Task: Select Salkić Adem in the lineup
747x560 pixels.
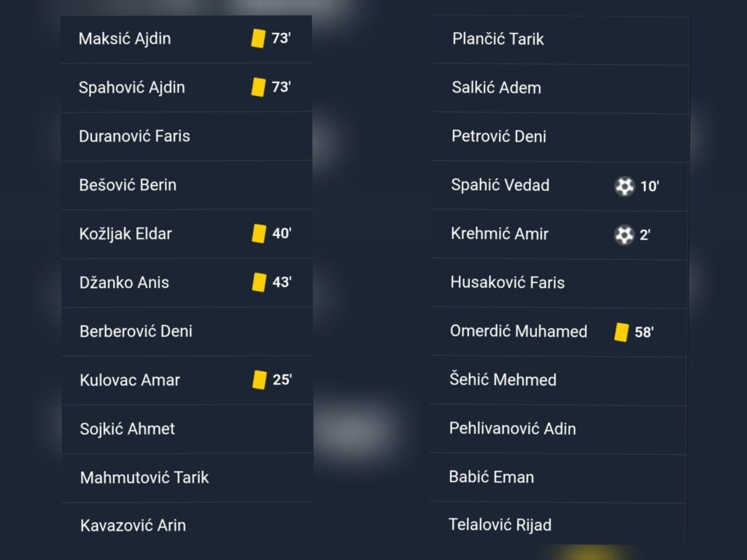Action: pyautogui.click(x=497, y=88)
